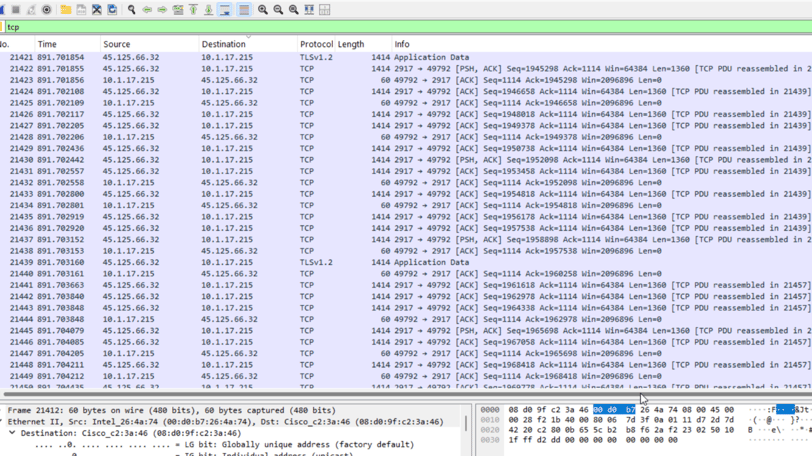
Task: Open capture options dialog
Action: [47, 9]
